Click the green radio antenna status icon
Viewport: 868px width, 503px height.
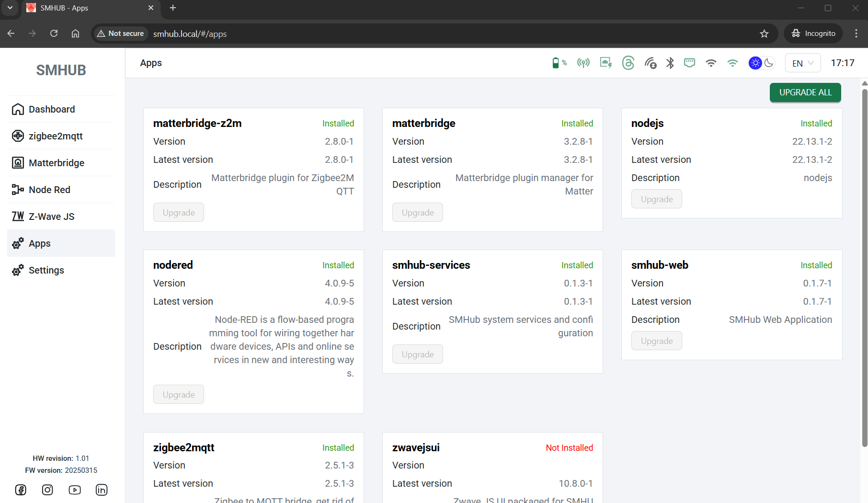coord(583,63)
